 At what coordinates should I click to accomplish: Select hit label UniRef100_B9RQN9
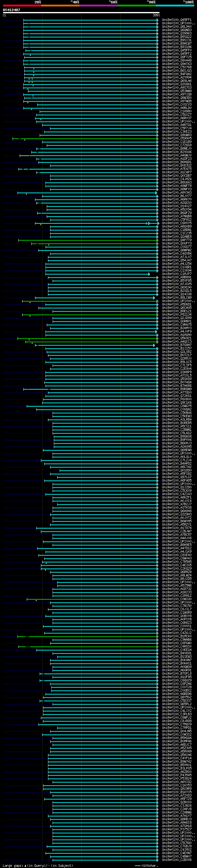[x=177, y=389]
